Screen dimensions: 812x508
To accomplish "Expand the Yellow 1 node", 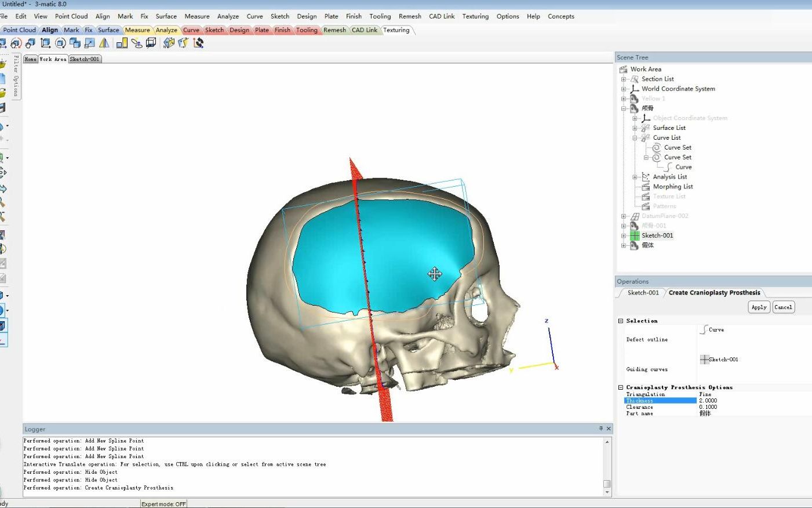I will tap(624, 99).
